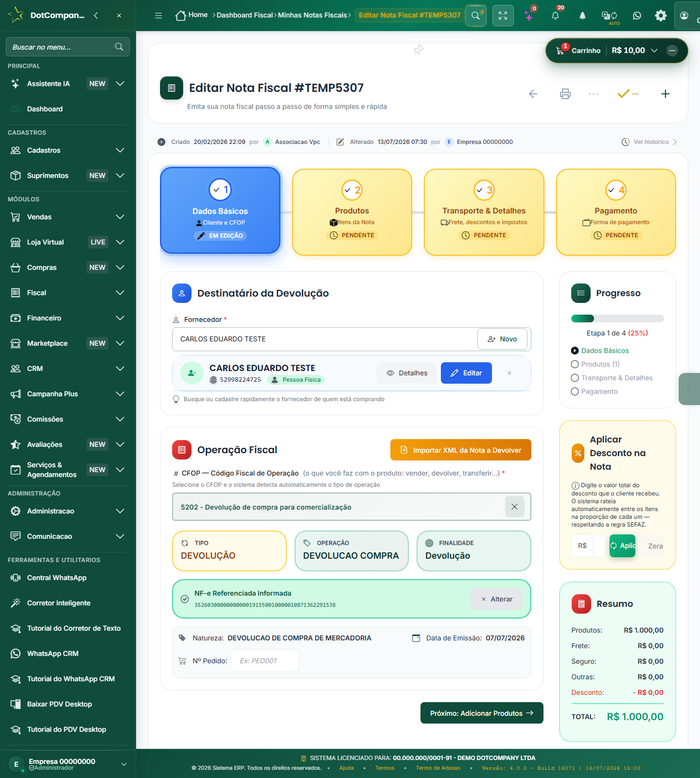The height and width of the screenshot is (778, 700).
Task: Open Empresa 00000000 user menu
Action: tap(68, 764)
